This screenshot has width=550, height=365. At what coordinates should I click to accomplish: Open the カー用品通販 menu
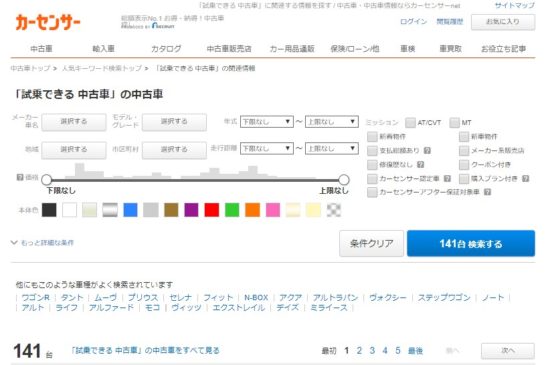click(x=292, y=49)
